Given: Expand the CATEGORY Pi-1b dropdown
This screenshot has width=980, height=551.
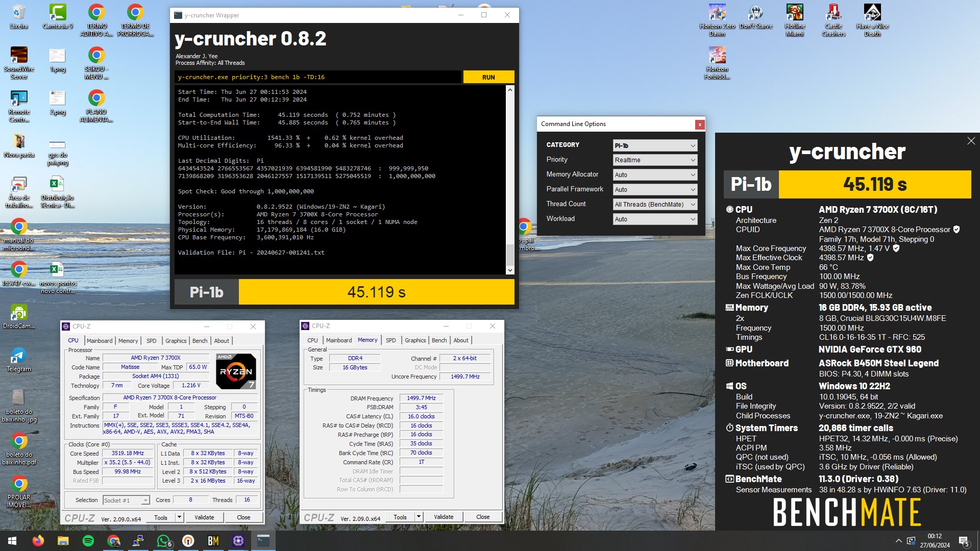Looking at the screenshot, I should click(x=655, y=145).
